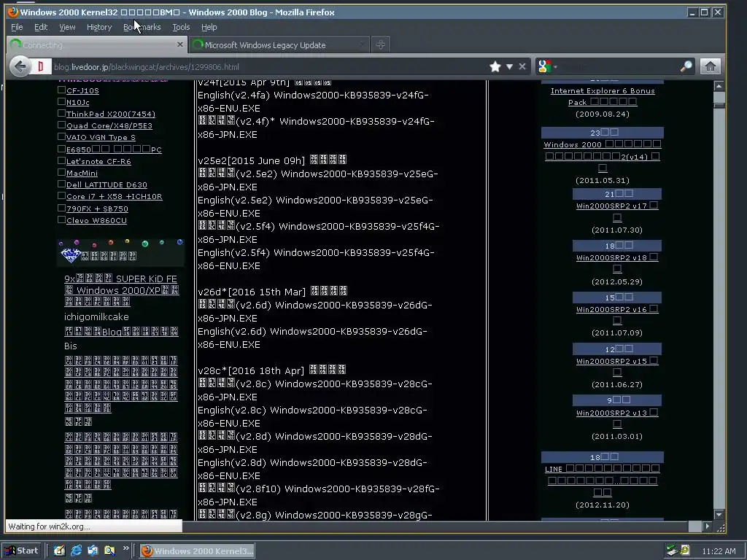Open the URL history dropdown arrow
The width and height of the screenshot is (747, 560).
(509, 66)
